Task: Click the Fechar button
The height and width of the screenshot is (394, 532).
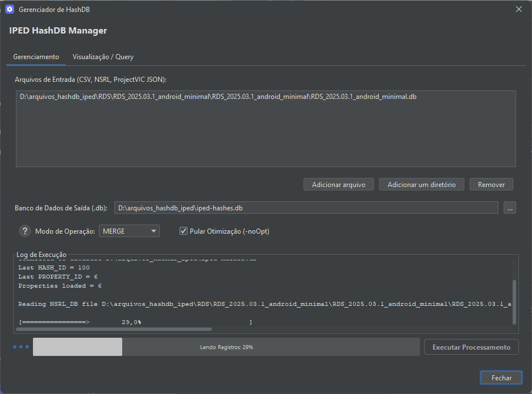Action: click(501, 377)
